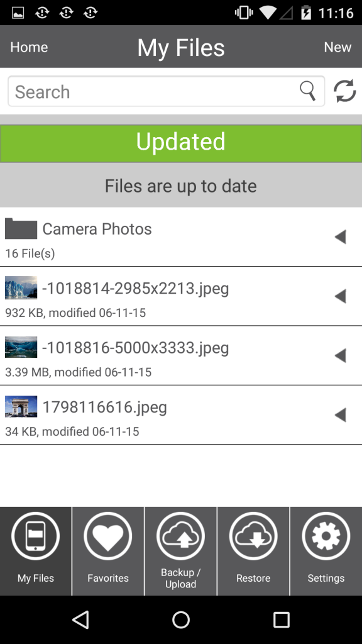Open the My Files panel icon
Image resolution: width=362 pixels, height=644 pixels.
point(35,535)
